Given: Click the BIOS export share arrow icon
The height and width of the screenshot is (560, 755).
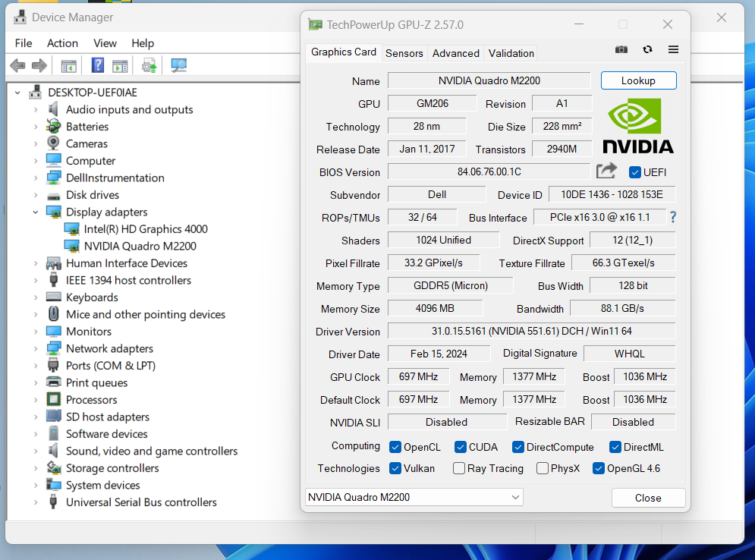Looking at the screenshot, I should point(606,171).
